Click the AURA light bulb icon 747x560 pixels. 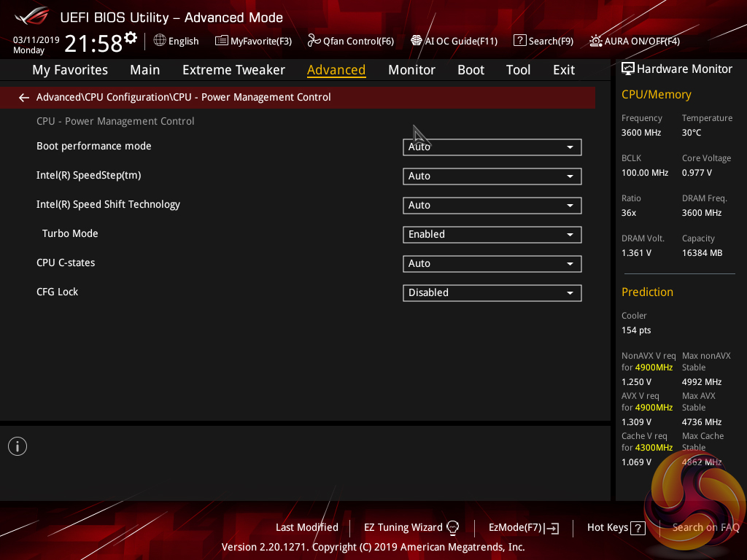tap(595, 41)
